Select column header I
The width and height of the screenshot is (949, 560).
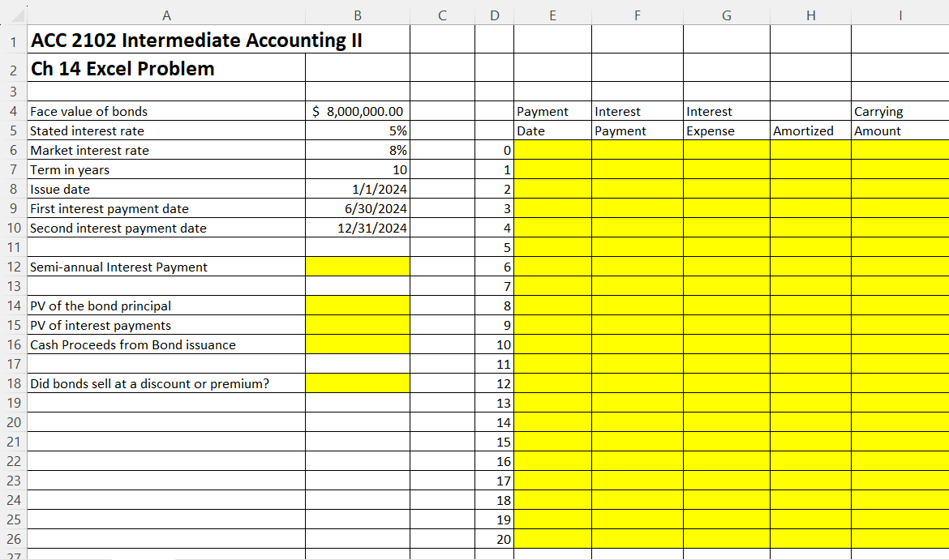coord(899,15)
